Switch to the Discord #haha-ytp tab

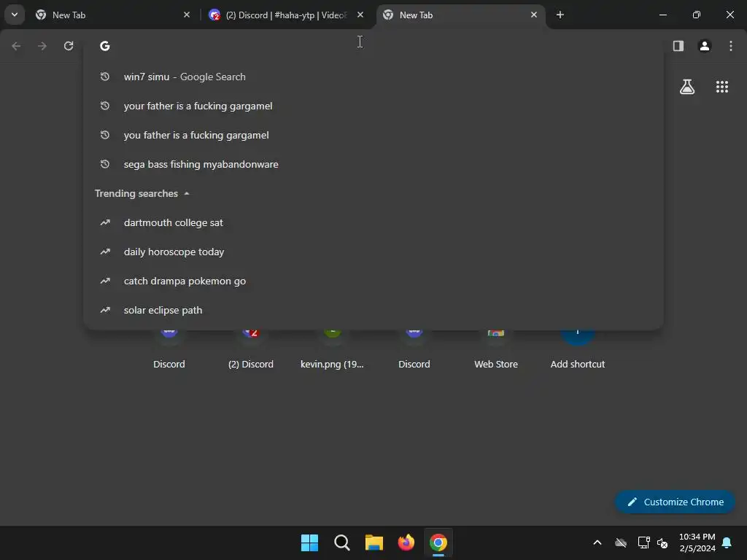(x=286, y=15)
